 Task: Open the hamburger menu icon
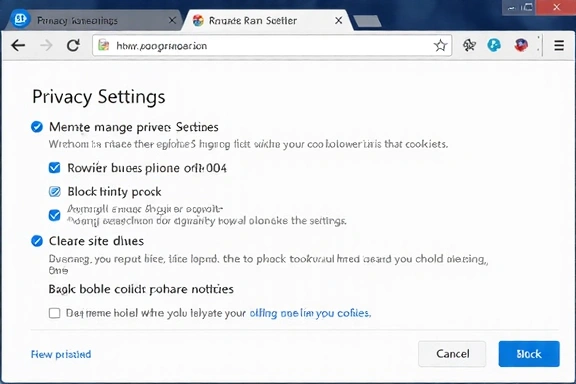pyautogui.click(x=559, y=46)
